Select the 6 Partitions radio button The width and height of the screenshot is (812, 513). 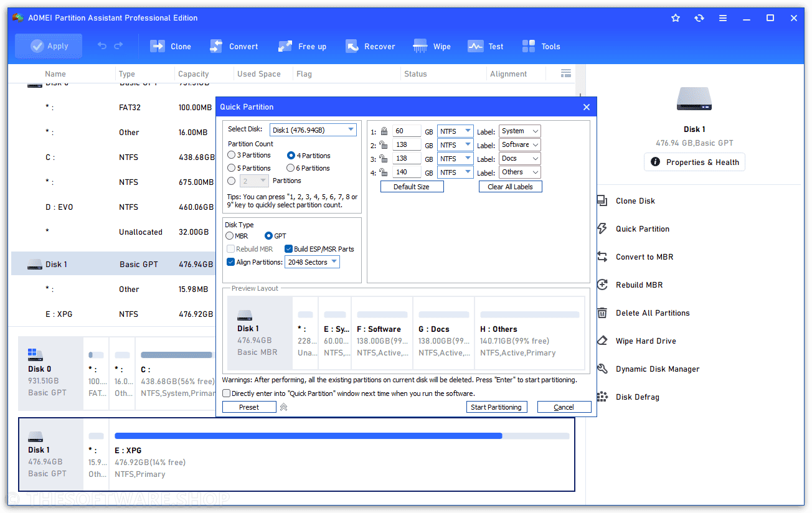tap(291, 168)
